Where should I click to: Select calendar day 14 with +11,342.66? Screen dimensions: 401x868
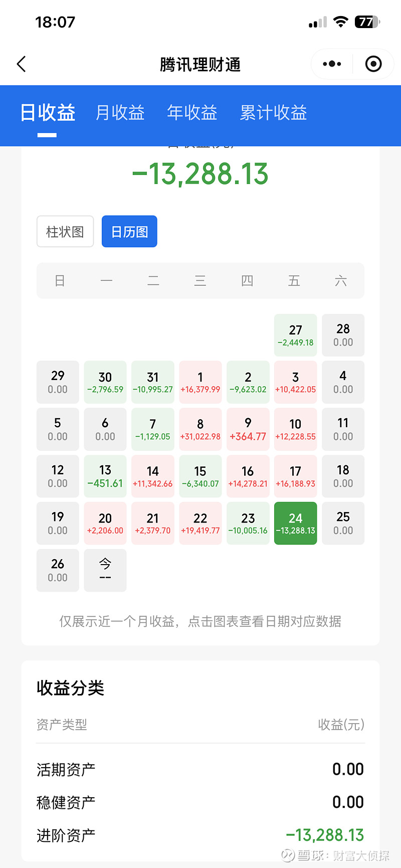tap(153, 476)
